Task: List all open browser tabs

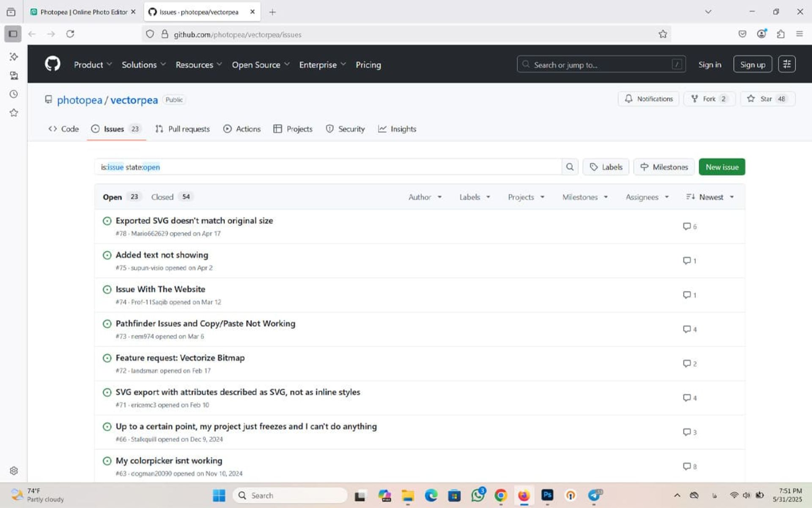Action: [x=708, y=12]
